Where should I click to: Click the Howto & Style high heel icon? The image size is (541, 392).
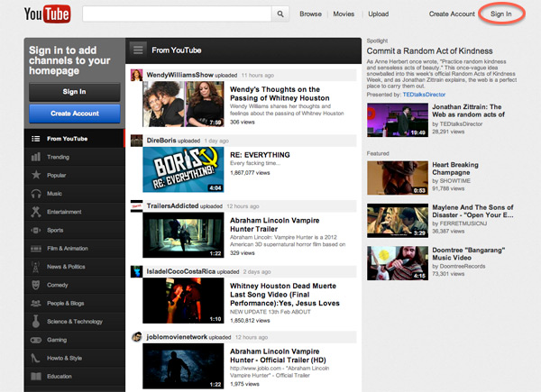click(35, 358)
